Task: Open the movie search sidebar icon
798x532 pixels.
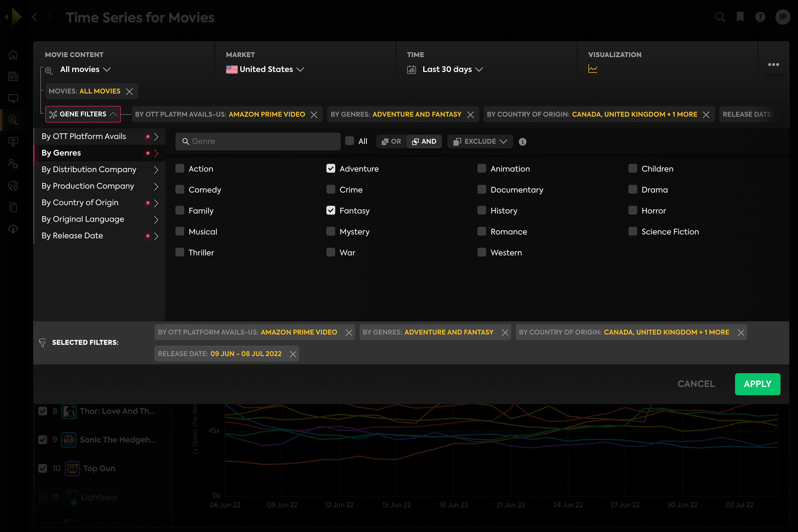Action: point(13,120)
